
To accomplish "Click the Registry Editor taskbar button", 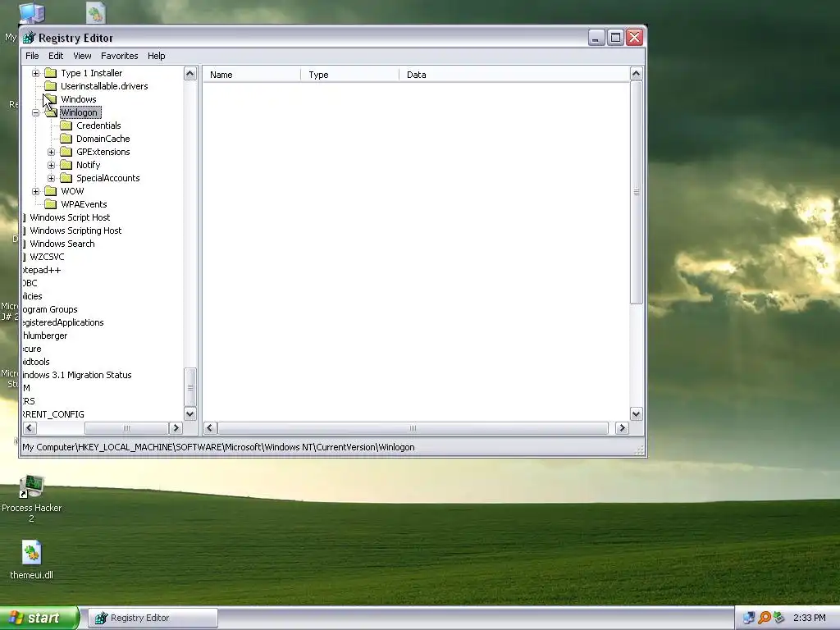I will pos(153,618).
